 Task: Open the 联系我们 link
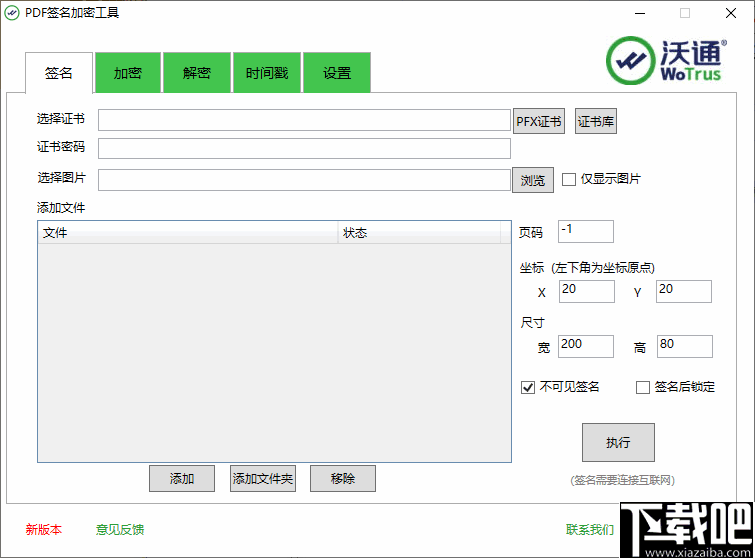[590, 530]
